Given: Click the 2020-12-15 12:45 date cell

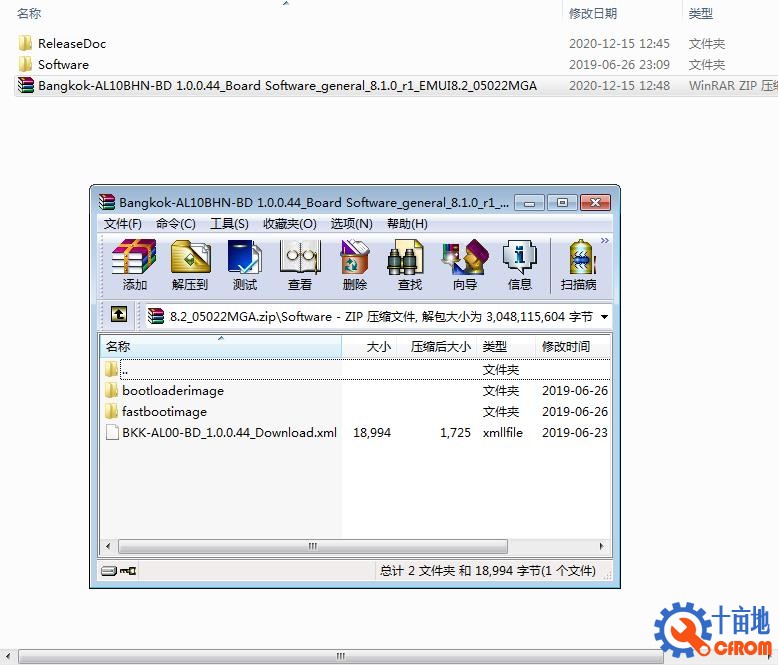Looking at the screenshot, I should (x=619, y=44).
